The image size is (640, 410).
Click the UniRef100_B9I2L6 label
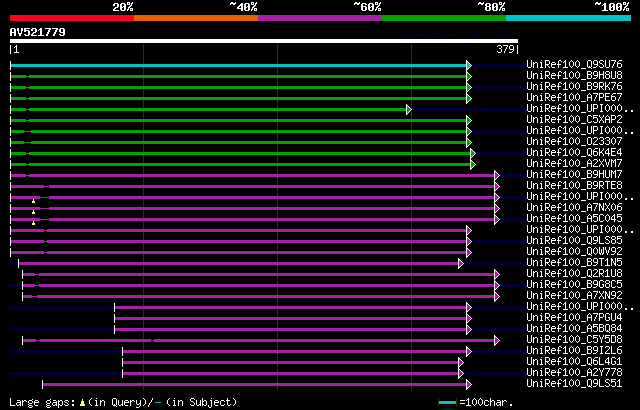[x=574, y=350]
